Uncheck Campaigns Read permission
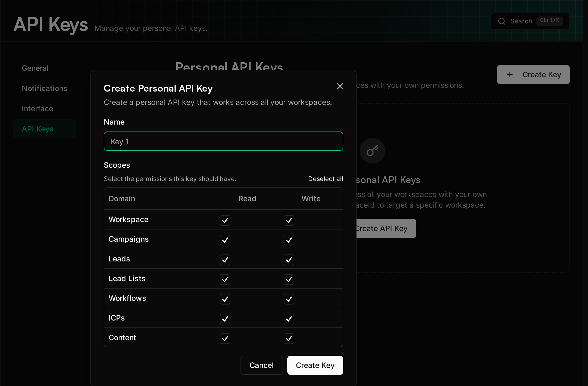The width and height of the screenshot is (588, 386). point(225,240)
